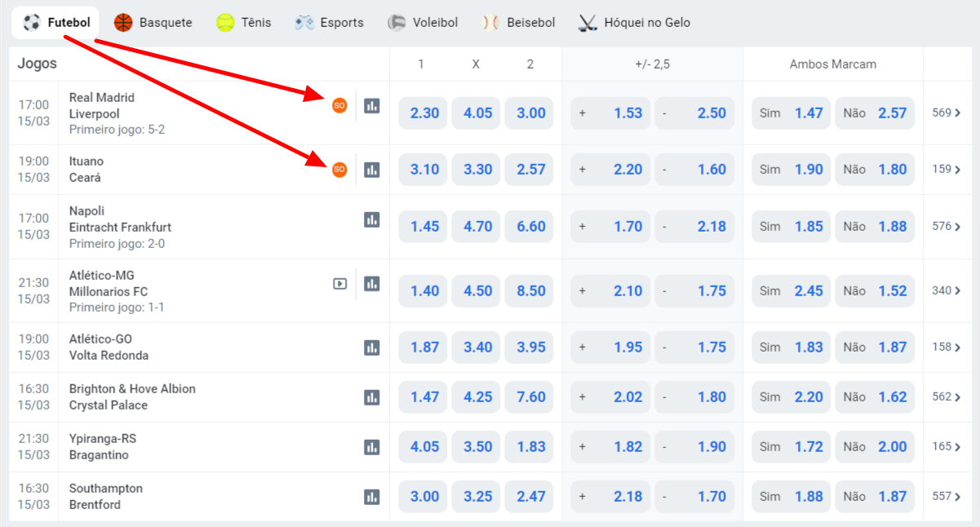Open the Ituano vs Ceará match page
The height and width of the screenshot is (527, 980).
coord(86,170)
